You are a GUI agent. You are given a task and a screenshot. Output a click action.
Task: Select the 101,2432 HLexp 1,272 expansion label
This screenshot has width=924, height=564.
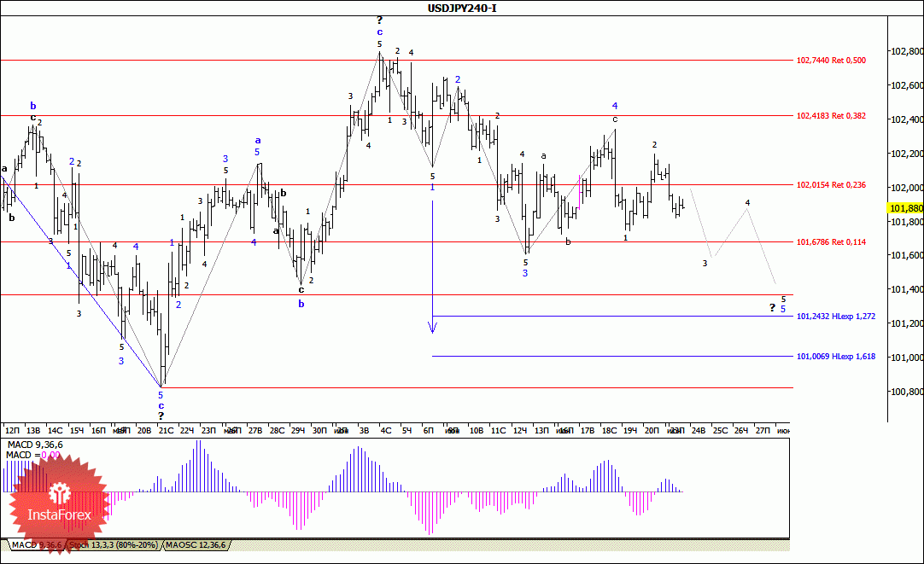click(x=835, y=317)
